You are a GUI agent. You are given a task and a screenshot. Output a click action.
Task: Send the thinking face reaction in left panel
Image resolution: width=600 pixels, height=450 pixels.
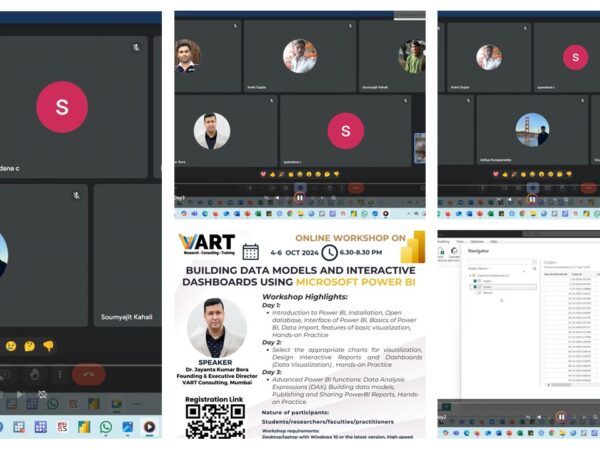[x=29, y=346]
